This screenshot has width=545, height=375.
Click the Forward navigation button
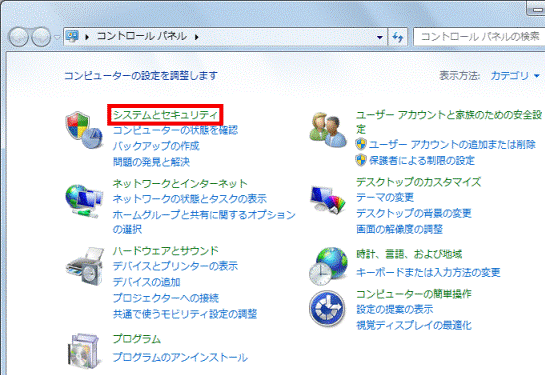41,36
